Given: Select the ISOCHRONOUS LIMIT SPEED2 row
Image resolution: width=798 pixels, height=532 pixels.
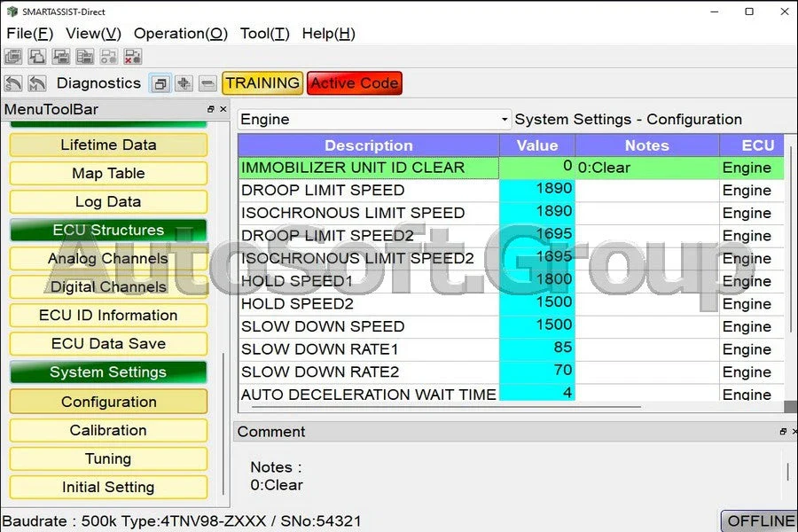Looking at the screenshot, I should 511,258.
